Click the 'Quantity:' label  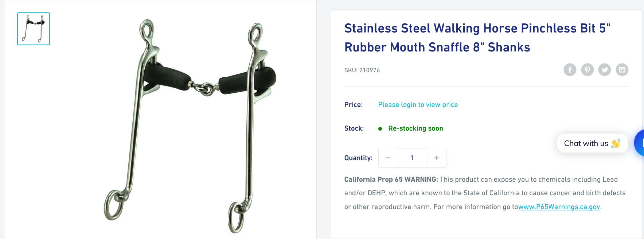358,158
